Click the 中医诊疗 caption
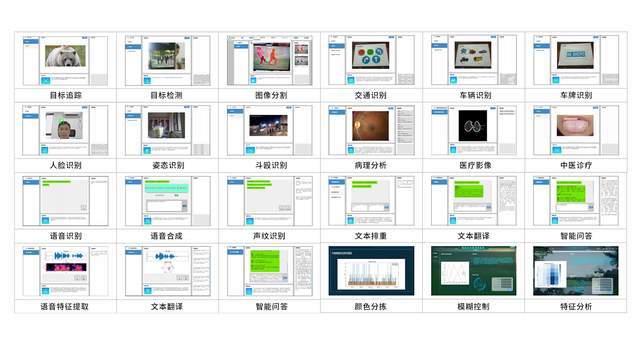The height and width of the screenshot is (360, 640). pos(576,165)
